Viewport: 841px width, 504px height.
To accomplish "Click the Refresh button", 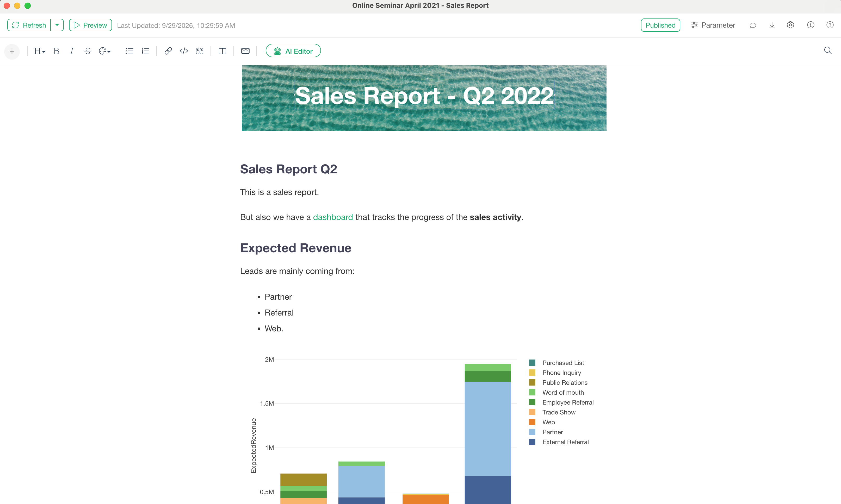I will (x=29, y=25).
